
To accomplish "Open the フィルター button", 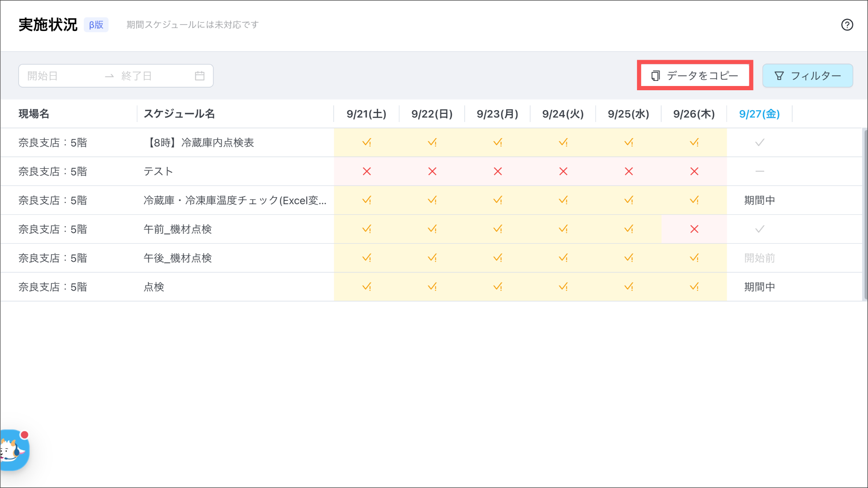I will pos(807,76).
